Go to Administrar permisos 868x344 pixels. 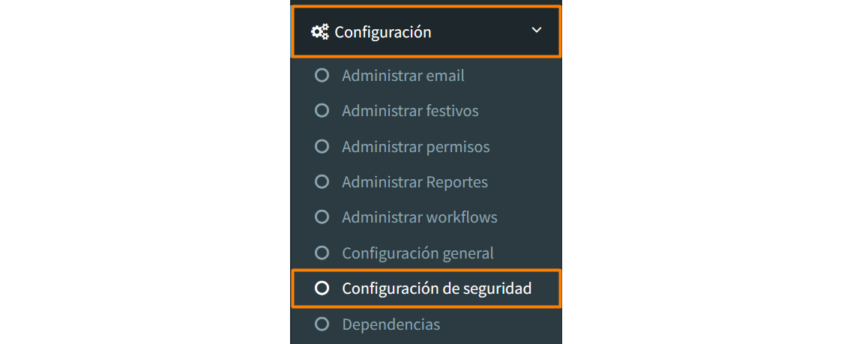point(416,147)
